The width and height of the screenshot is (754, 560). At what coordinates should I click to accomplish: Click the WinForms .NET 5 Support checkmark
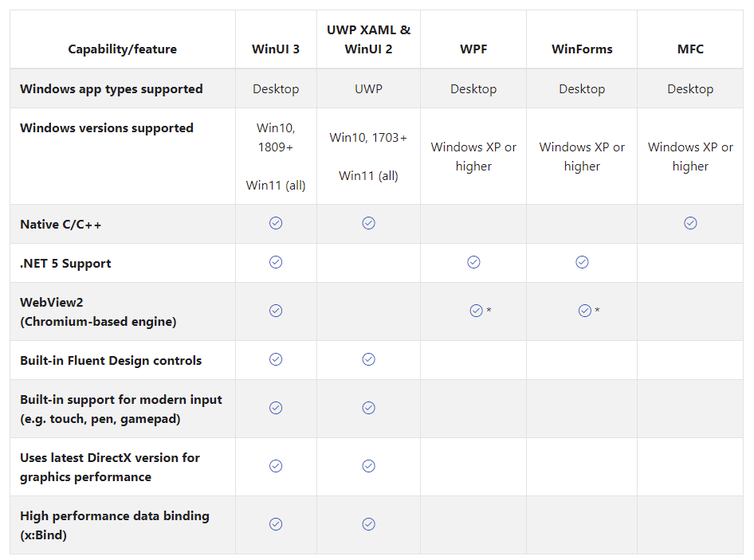tap(582, 262)
